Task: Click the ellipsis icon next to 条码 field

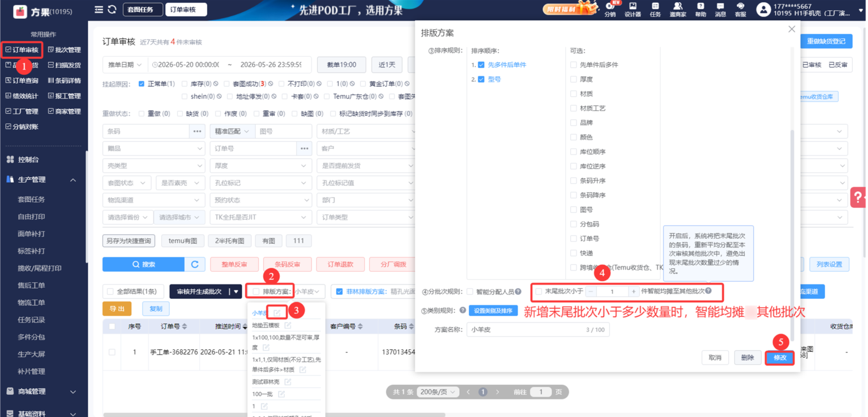Action: coord(197,131)
